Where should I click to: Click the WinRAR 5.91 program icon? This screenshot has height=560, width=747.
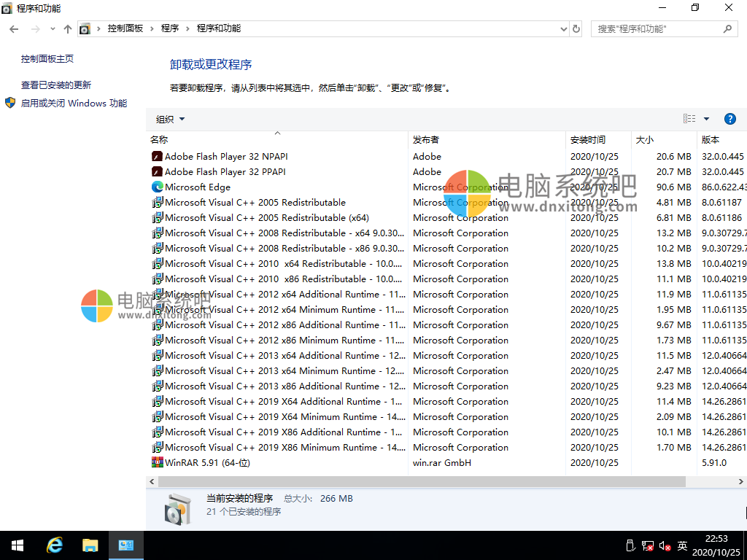[x=157, y=462]
